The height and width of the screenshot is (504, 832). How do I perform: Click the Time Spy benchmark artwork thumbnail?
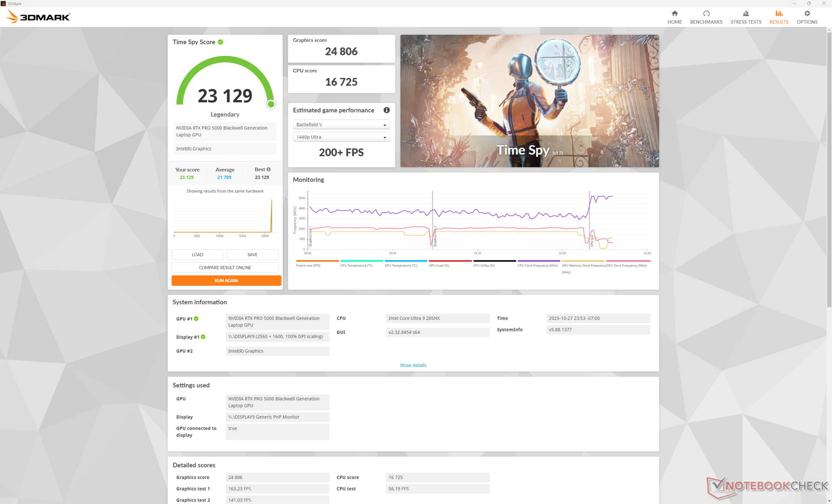click(x=529, y=101)
